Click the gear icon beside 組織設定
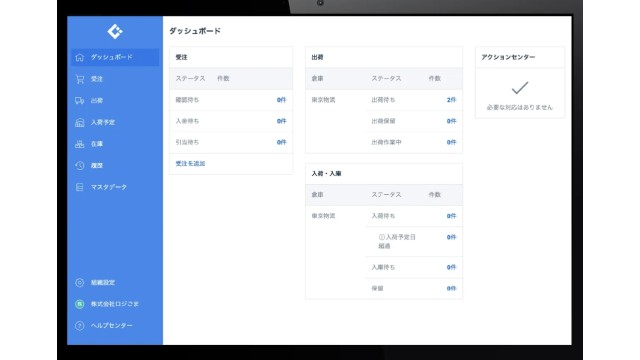The image size is (640, 360). [80, 282]
